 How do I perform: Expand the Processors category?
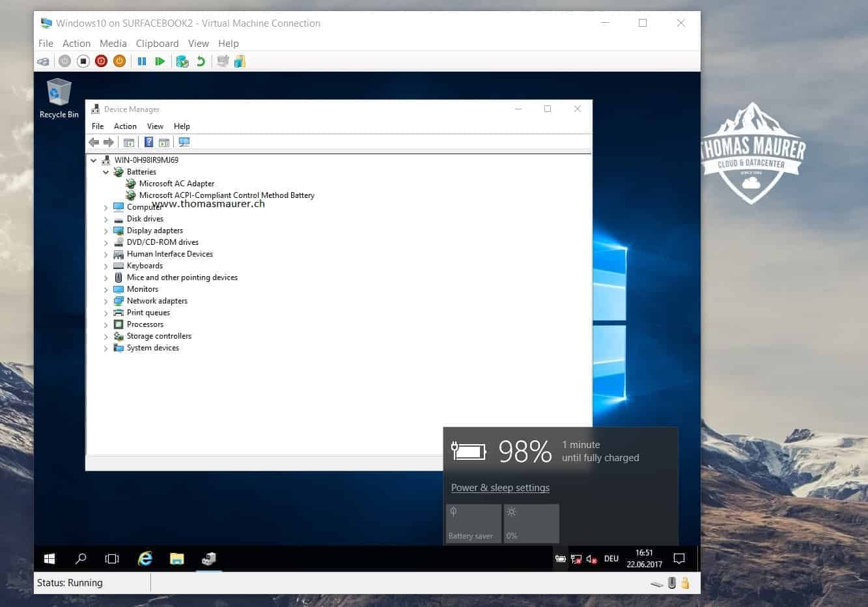coord(105,324)
